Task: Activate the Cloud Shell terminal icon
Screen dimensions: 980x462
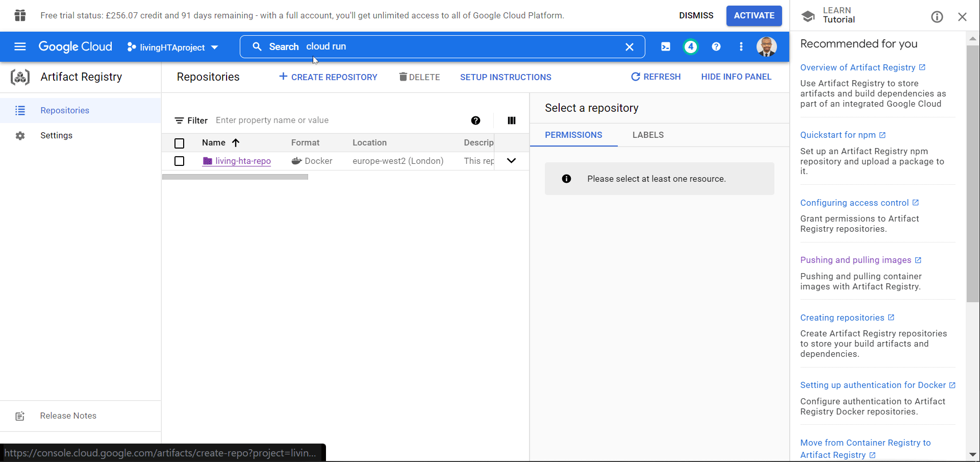Action: tap(665, 46)
